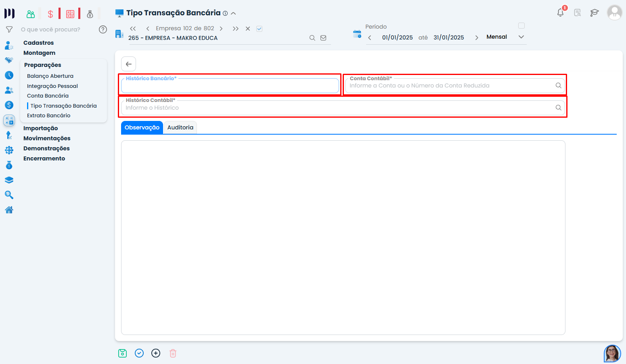Screen dimensions: 626x364
Task: Open the layers stack sidebar icon
Action: 9,180
